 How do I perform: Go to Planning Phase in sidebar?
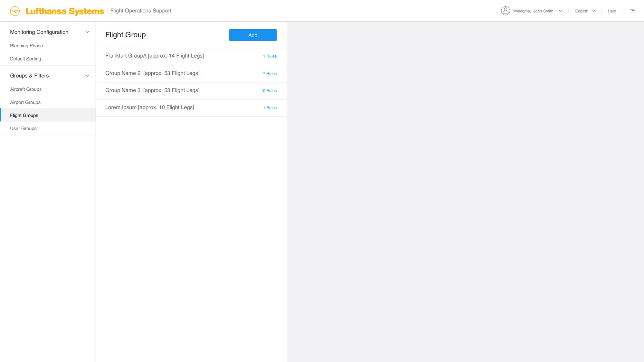(x=26, y=46)
